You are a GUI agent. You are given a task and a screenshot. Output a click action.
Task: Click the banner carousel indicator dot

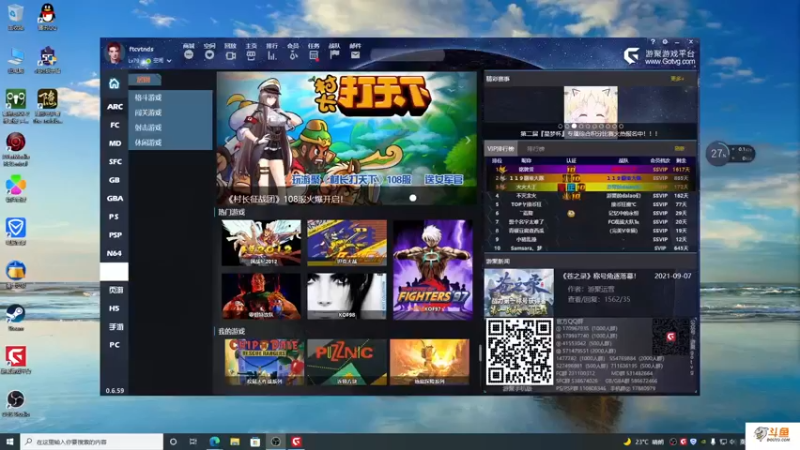413,198
